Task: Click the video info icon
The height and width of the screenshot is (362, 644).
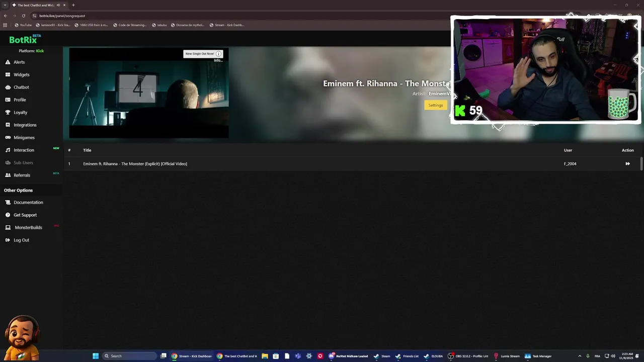Action: (x=218, y=54)
